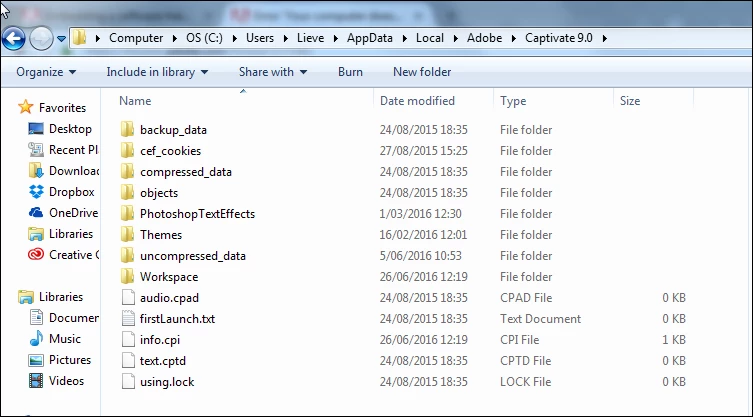753x417 pixels.
Task: Click the '27/08/2015 15:25' date cell
Action: (x=424, y=151)
